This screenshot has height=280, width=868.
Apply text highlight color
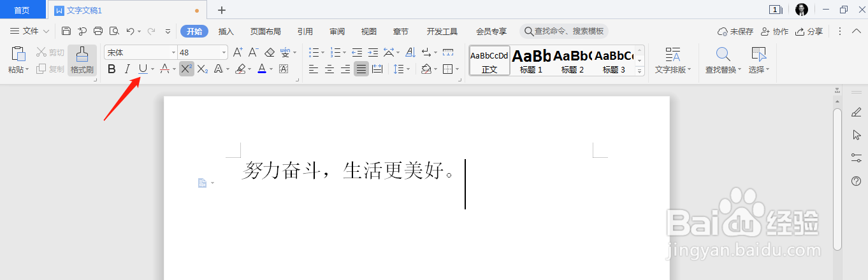pos(240,69)
